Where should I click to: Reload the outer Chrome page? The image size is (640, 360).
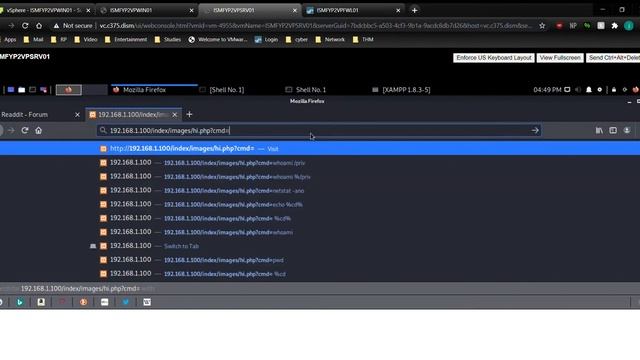(x=25, y=25)
